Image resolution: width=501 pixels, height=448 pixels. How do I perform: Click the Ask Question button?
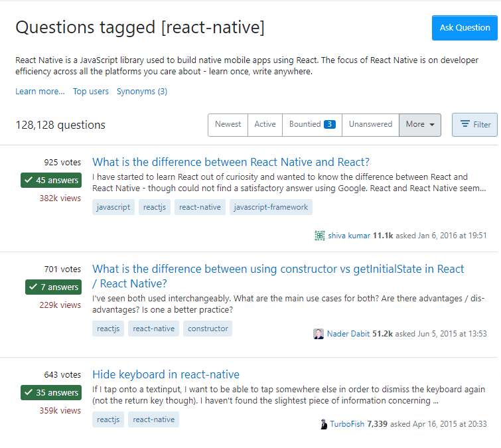click(x=465, y=28)
